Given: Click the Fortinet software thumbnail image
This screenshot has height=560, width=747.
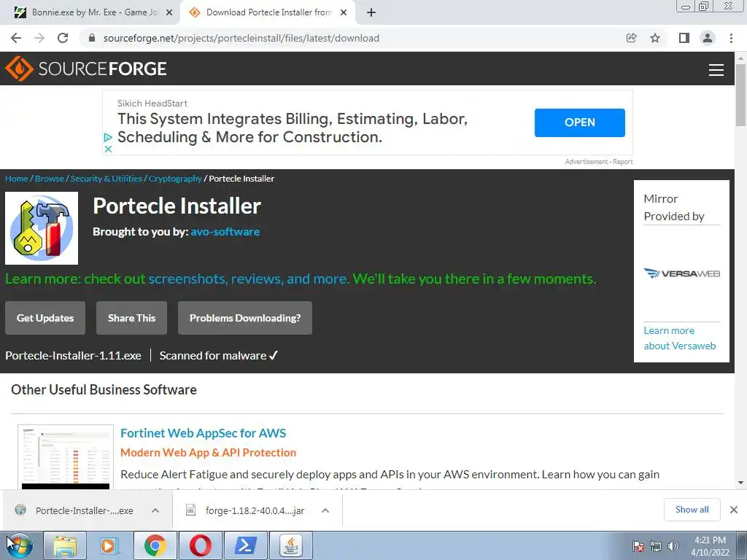Looking at the screenshot, I should point(66,457).
